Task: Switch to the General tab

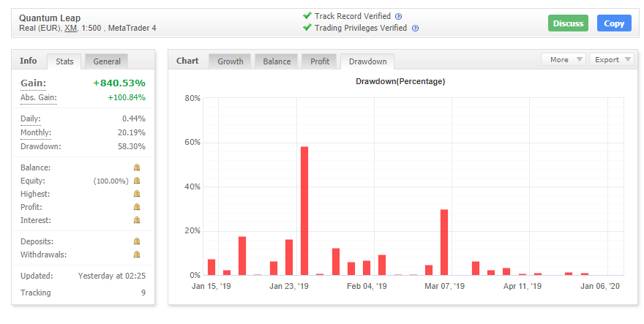Action: point(107,61)
